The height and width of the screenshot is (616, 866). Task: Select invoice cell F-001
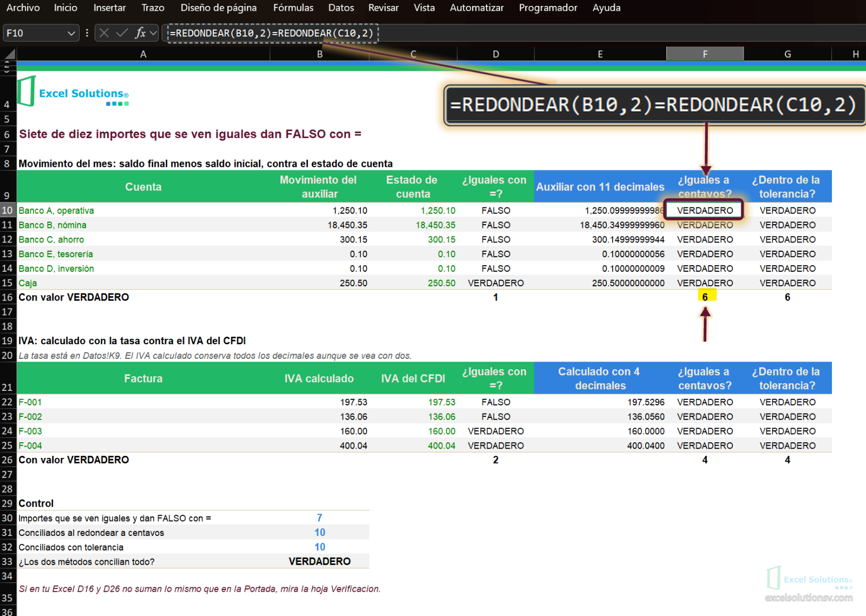click(143, 402)
